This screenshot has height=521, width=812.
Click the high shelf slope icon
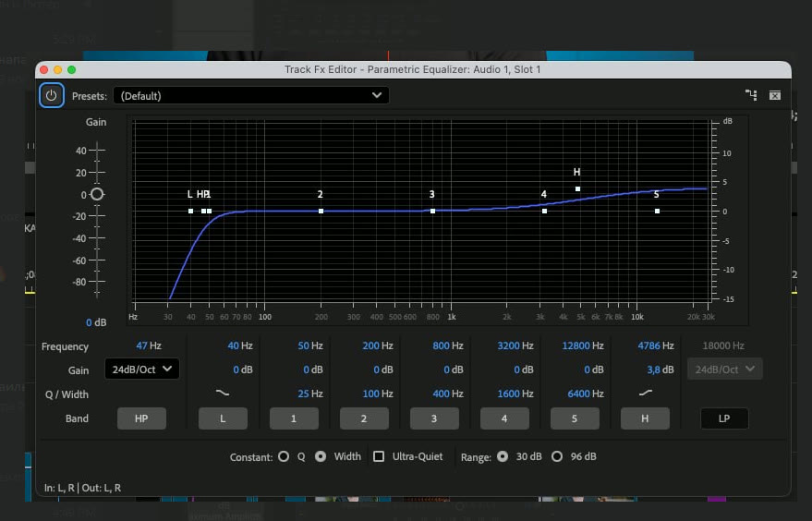click(645, 394)
